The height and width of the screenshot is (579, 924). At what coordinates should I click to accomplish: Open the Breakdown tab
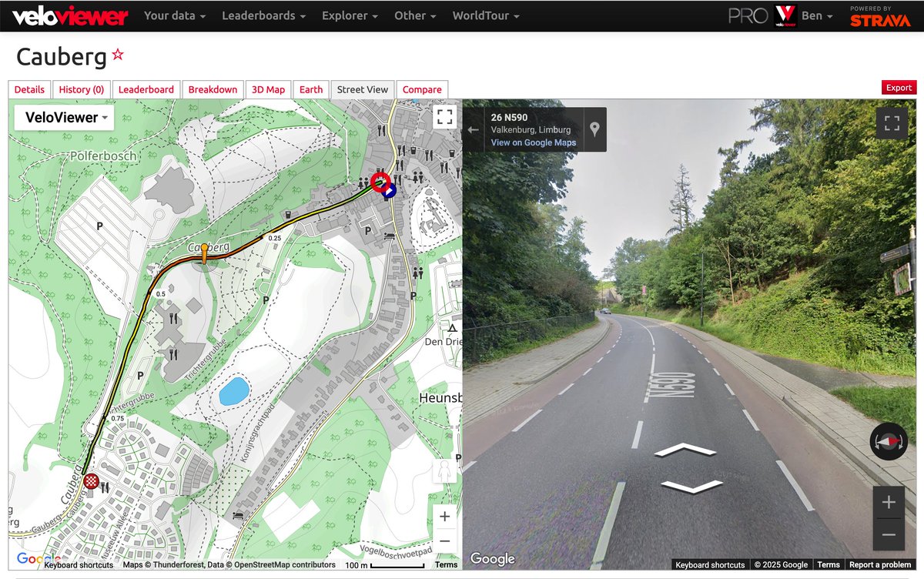(x=213, y=89)
